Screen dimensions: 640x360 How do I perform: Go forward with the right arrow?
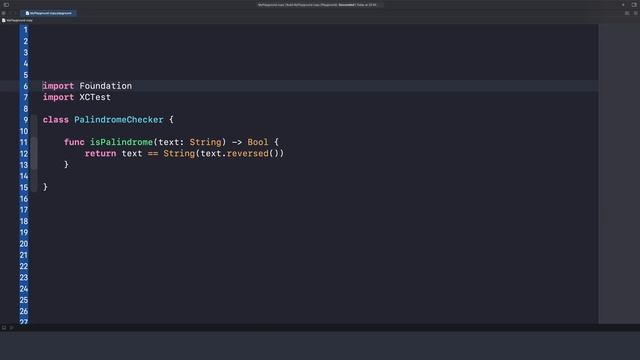16,13
